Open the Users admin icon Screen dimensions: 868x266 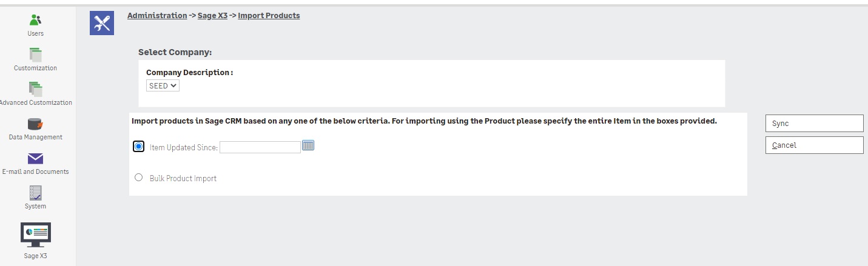[35, 21]
